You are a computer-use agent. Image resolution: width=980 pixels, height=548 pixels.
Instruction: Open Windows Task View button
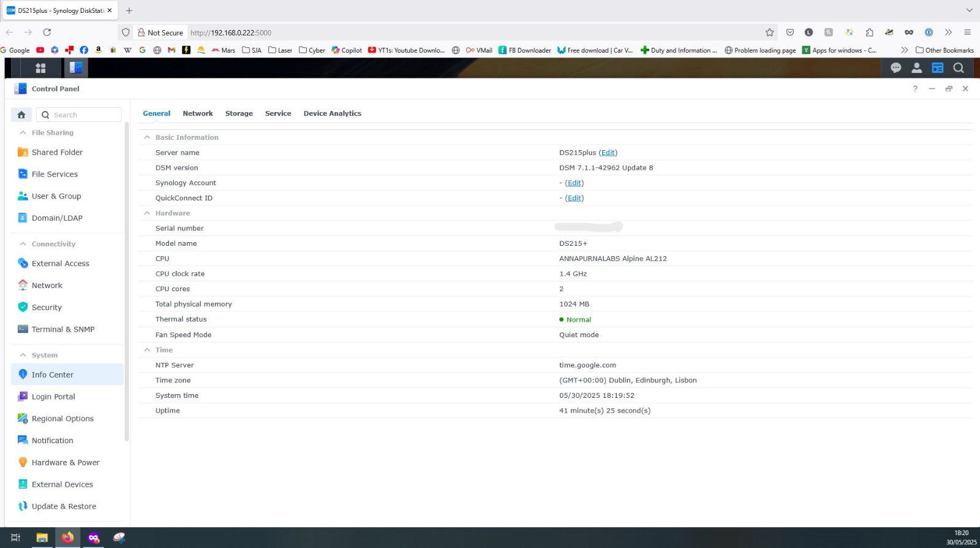pyautogui.click(x=16, y=538)
